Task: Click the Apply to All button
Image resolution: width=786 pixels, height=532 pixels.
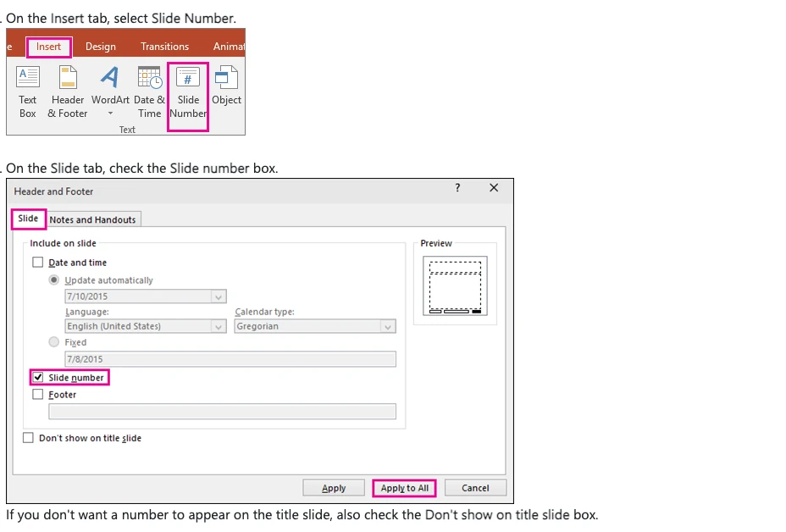Action: click(x=405, y=488)
